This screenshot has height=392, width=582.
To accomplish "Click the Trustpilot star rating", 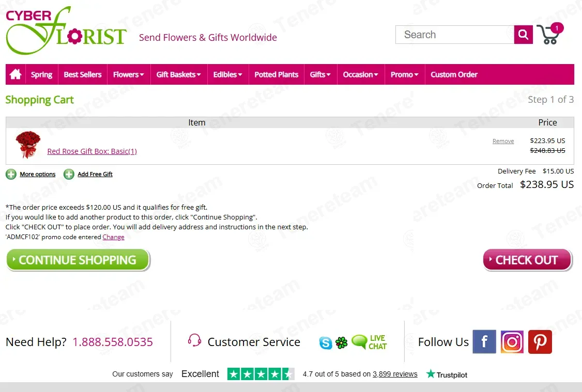I will click(x=261, y=374).
